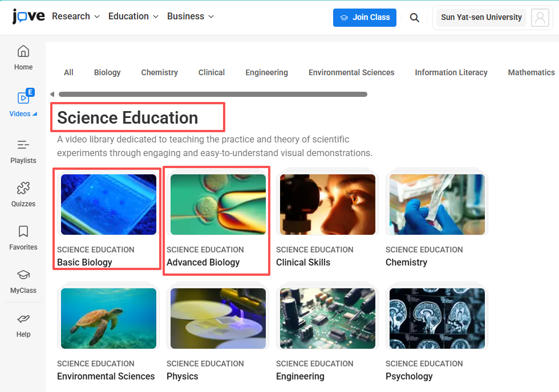Screen dimensions: 559x392
Task: Click the search magnifier icon
Action: coord(415,18)
